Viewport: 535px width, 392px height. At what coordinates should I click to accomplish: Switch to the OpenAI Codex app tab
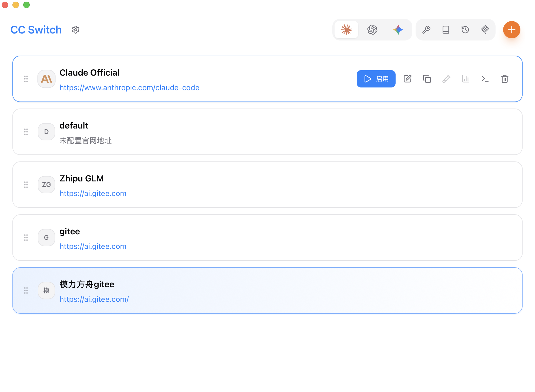tap(372, 30)
